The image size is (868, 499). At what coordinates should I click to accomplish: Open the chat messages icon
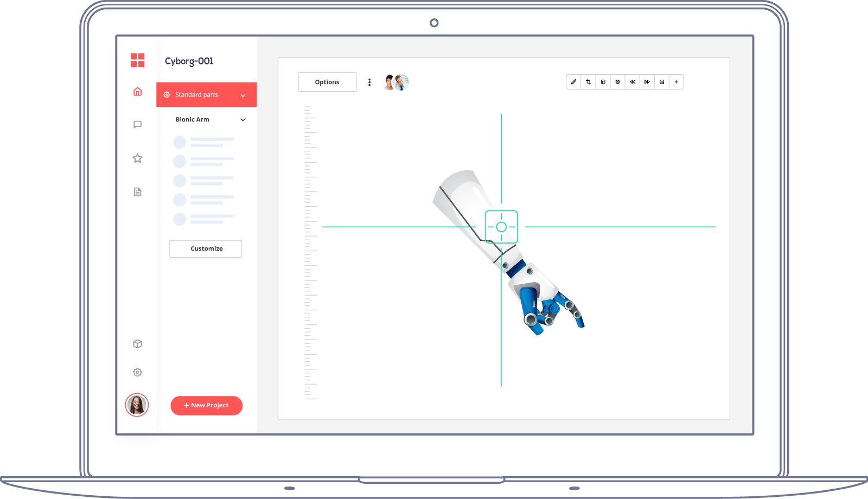click(138, 125)
